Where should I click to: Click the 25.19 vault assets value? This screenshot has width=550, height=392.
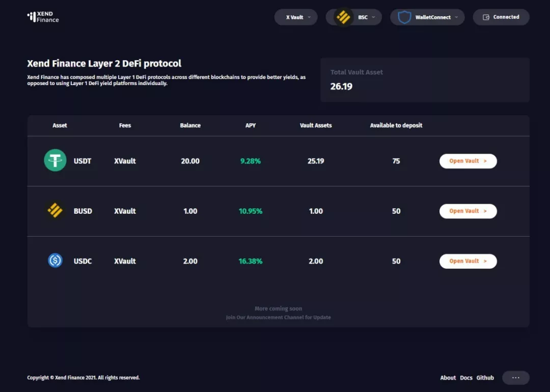tap(316, 161)
